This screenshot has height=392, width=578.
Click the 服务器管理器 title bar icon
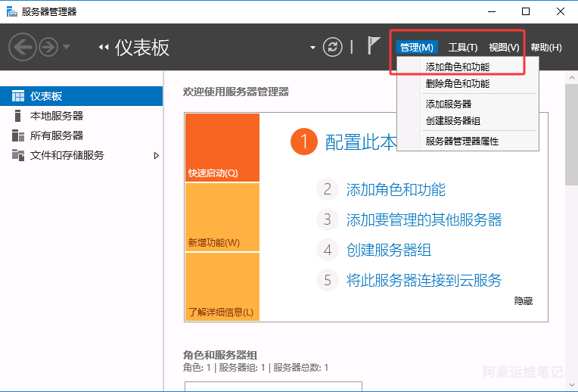[12, 12]
